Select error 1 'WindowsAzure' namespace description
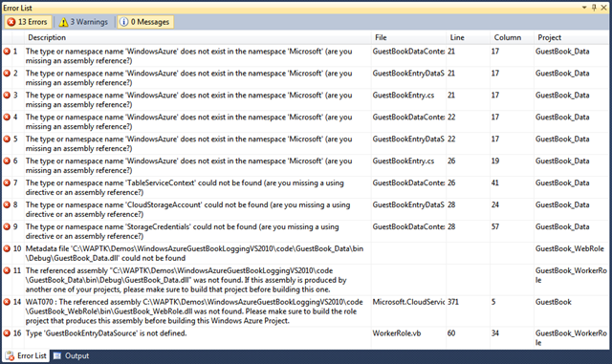Image resolution: width=612 pixels, height=364 pixels. coord(189,55)
